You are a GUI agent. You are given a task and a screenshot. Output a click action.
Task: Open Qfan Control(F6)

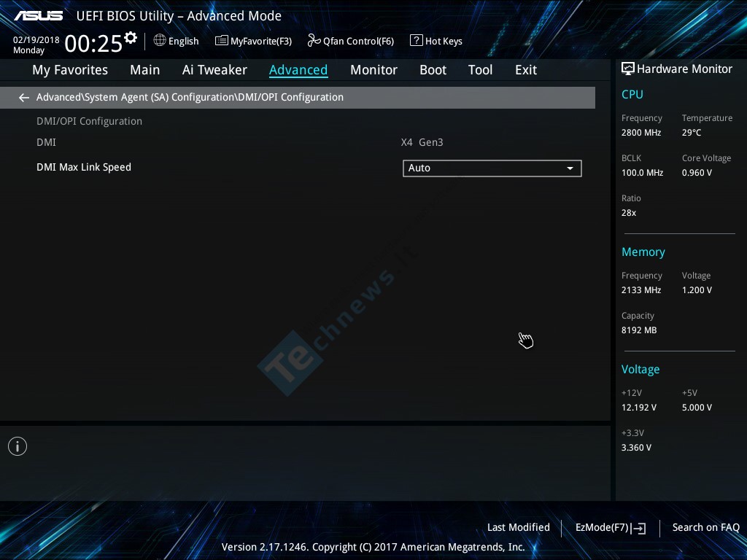coord(351,41)
